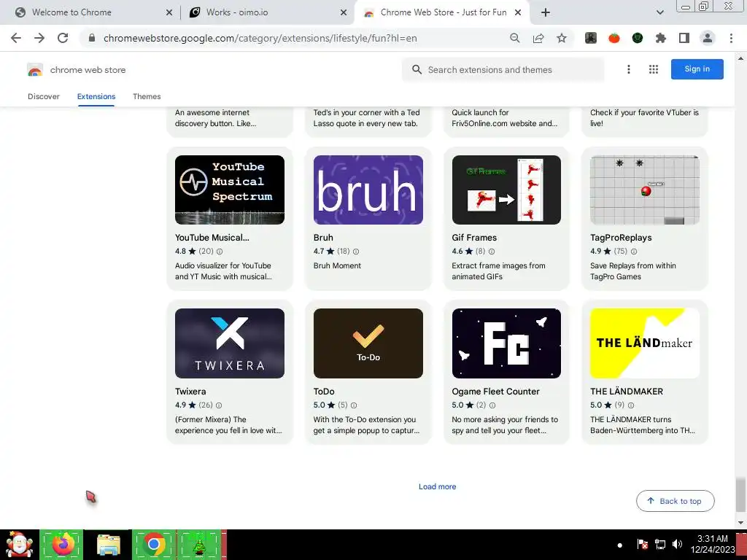Screen dimensions: 747x560
Task: Open Chrome profile avatar
Action: click(x=708, y=38)
